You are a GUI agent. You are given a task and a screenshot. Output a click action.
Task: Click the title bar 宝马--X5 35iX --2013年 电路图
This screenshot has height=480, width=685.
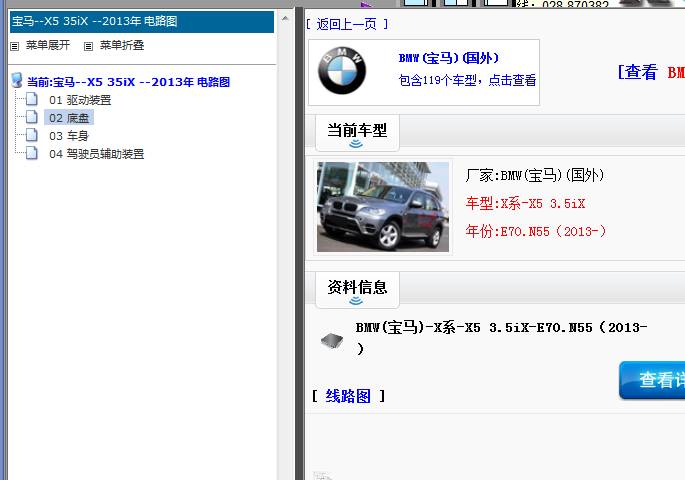coord(142,21)
